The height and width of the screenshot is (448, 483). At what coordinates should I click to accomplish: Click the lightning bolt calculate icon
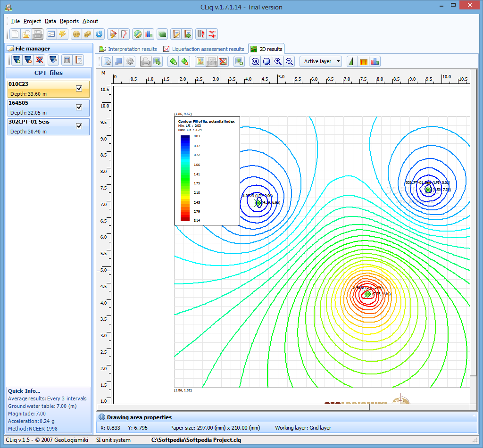(63, 34)
